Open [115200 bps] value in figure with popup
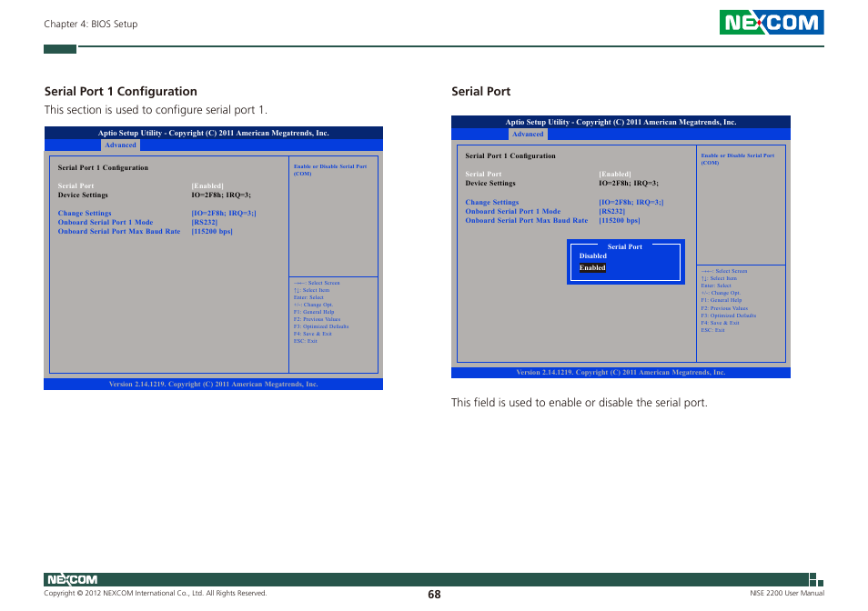 click(620, 220)
